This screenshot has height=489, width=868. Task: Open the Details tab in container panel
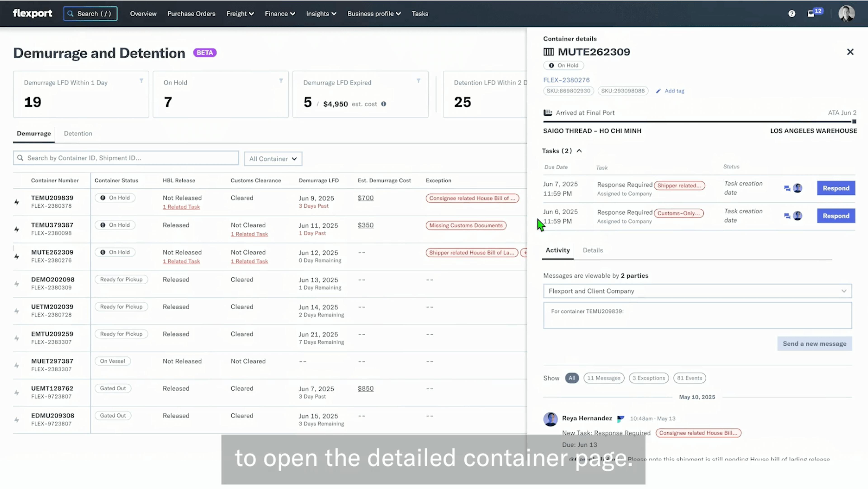[593, 250]
